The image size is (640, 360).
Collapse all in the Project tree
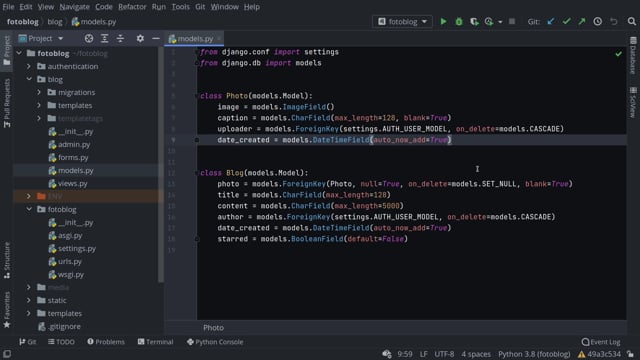[x=120, y=38]
